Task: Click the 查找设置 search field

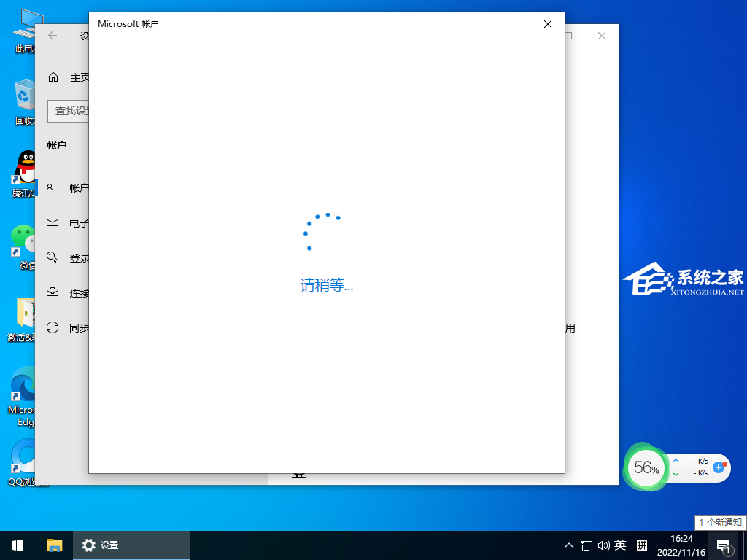Action: pos(69,111)
